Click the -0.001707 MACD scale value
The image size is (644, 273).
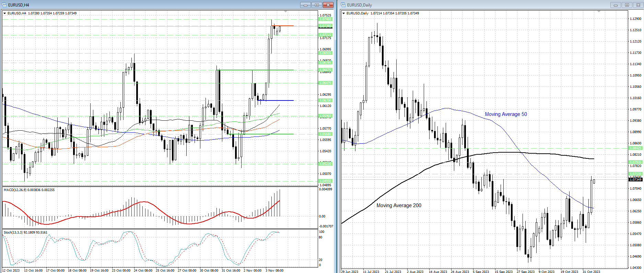click(x=326, y=226)
